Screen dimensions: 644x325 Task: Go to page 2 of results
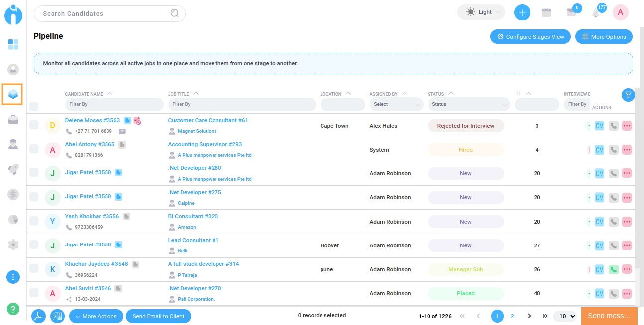512,316
